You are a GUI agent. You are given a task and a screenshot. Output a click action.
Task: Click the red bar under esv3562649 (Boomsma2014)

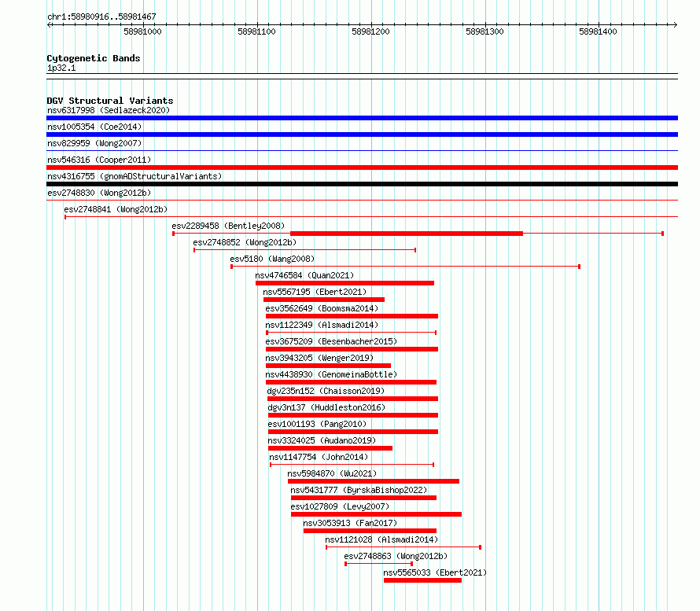click(352, 316)
